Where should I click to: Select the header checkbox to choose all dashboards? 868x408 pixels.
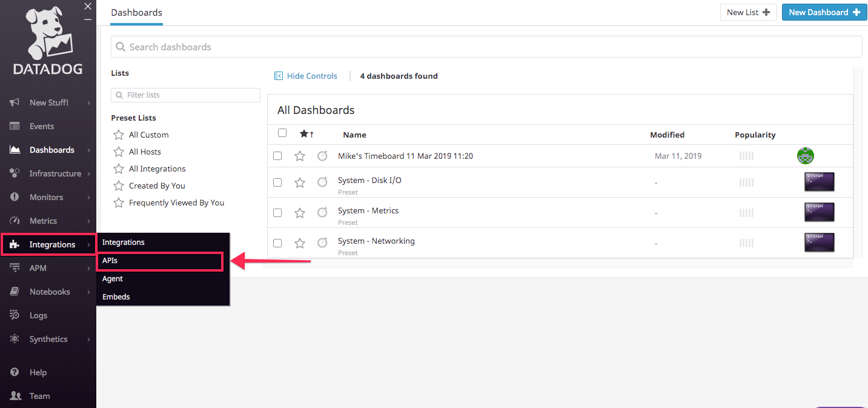click(x=282, y=132)
